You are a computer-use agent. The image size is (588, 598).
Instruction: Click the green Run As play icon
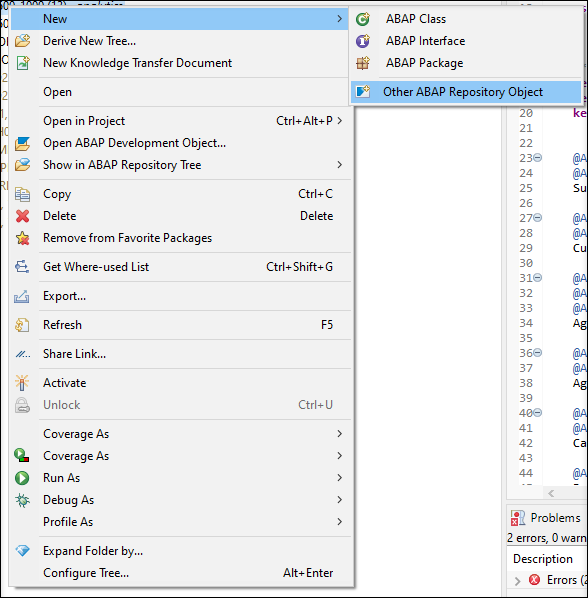pyautogui.click(x=22, y=478)
